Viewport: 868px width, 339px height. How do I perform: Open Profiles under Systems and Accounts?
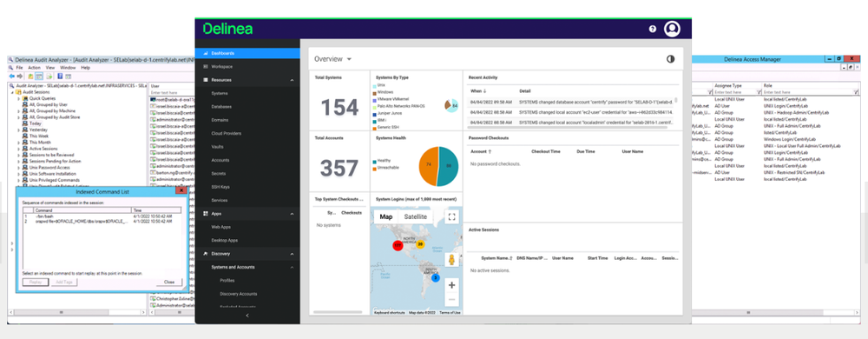click(227, 280)
